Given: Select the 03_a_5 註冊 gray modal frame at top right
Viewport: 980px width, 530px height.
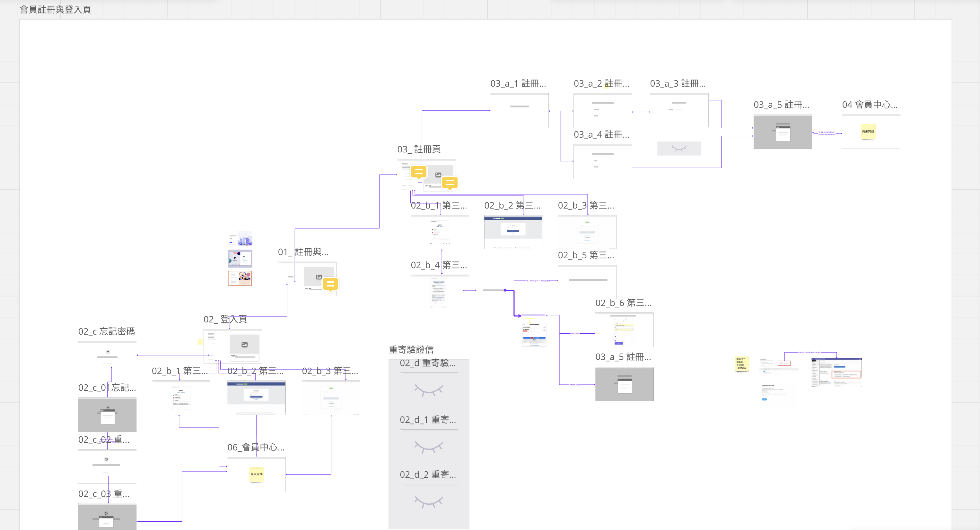Looking at the screenshot, I should click(x=783, y=132).
